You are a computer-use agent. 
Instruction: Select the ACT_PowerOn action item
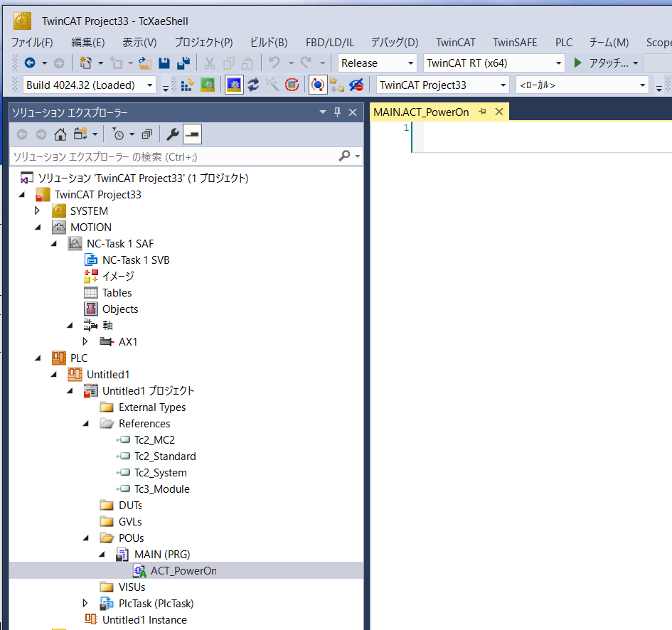click(183, 571)
